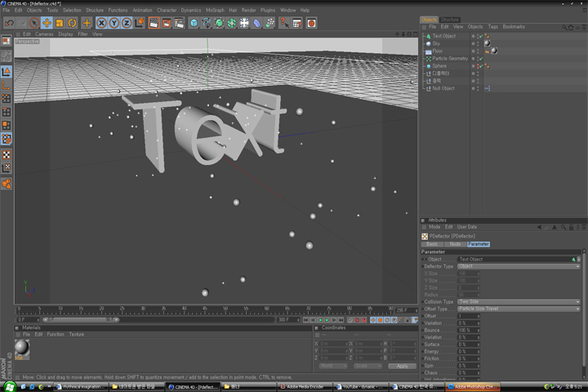Toggle Floor visibility dots in object list
This screenshot has width=588, height=392.
pos(478,51)
